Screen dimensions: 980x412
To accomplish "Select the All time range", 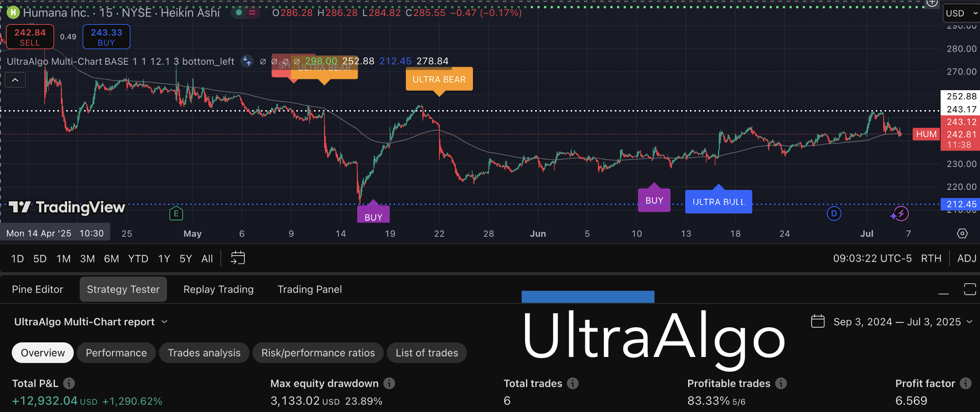I will tap(207, 259).
